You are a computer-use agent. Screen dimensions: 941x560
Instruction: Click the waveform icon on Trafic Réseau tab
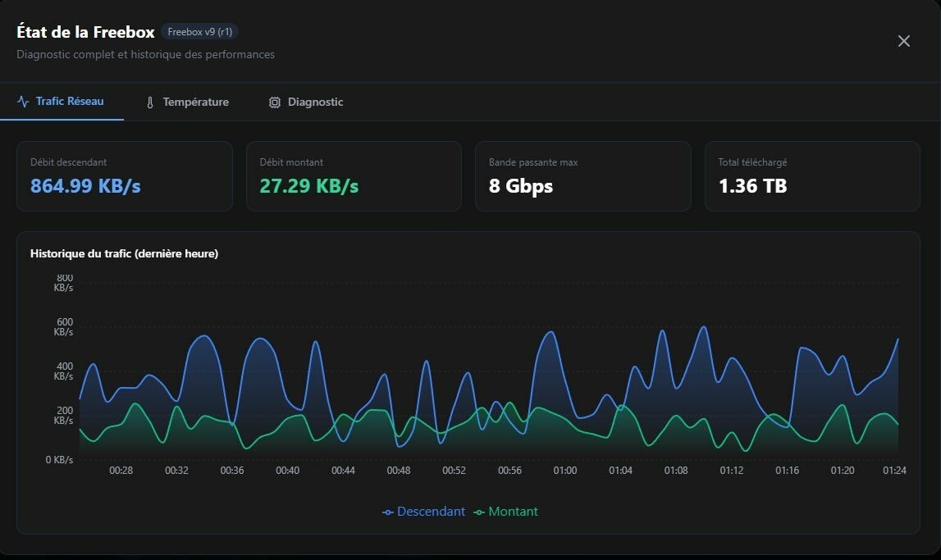click(22, 101)
